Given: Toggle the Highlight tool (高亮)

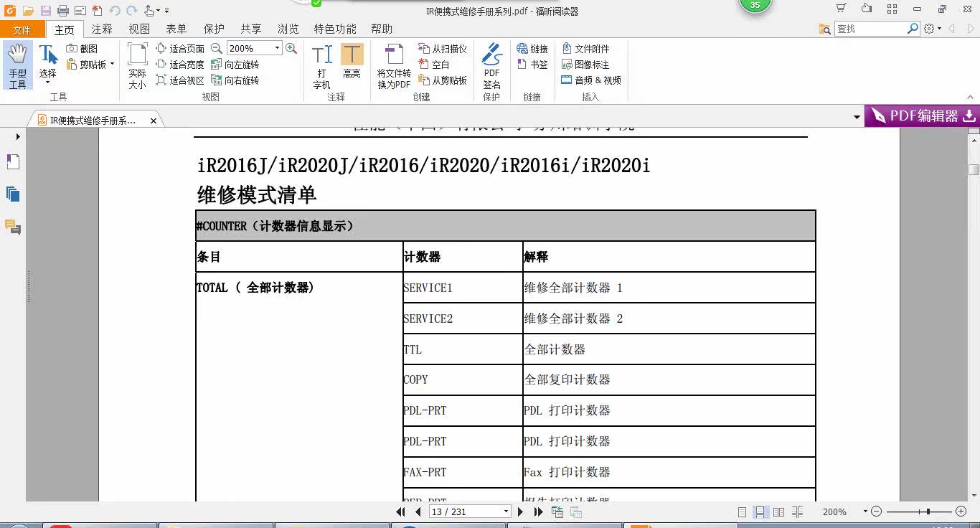Looking at the screenshot, I should pos(352,61).
